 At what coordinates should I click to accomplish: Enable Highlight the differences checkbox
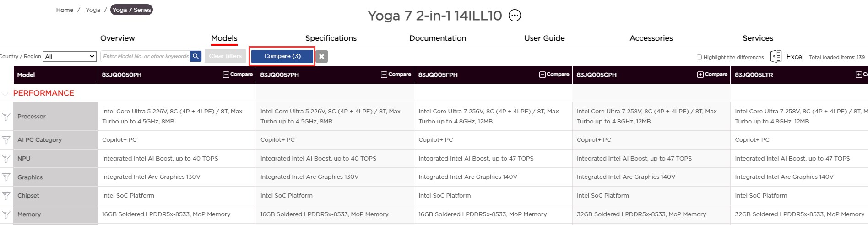coord(699,57)
